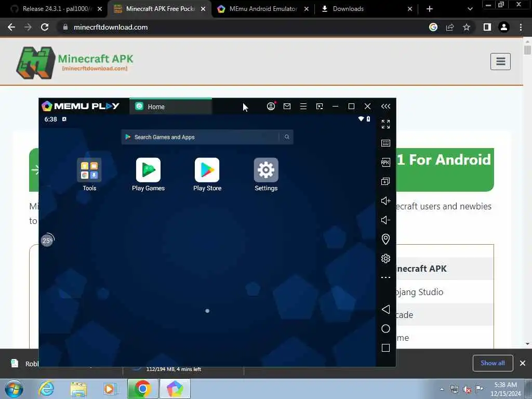Viewport: 532px width, 399px height.
Task: Toggle the Chrome side panel icon
Action: [x=487, y=27]
